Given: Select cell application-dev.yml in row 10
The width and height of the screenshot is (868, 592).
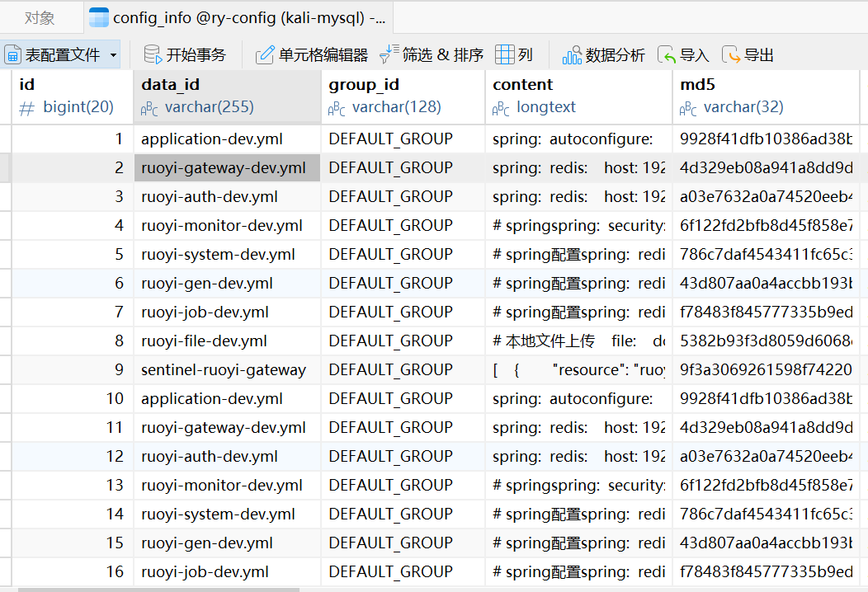Looking at the screenshot, I should 227,398.
